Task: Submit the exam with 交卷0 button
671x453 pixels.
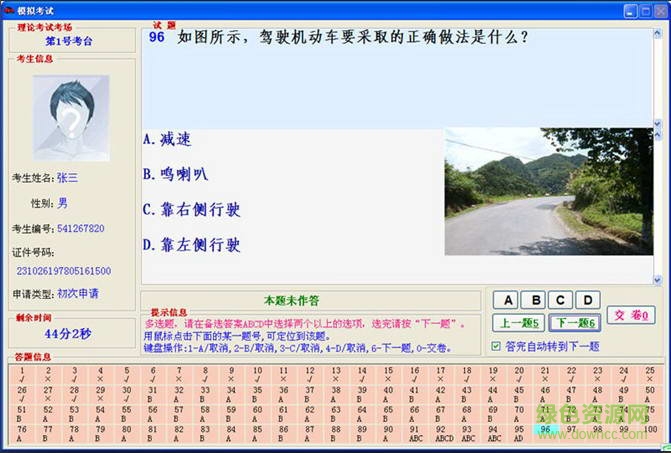Action: [x=631, y=315]
